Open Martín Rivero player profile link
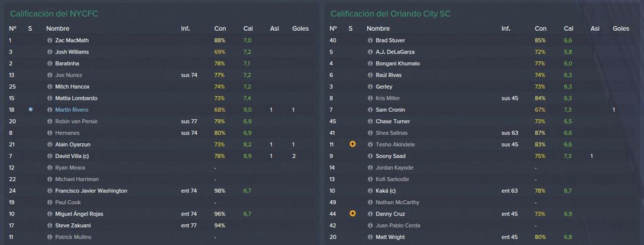 click(x=72, y=110)
